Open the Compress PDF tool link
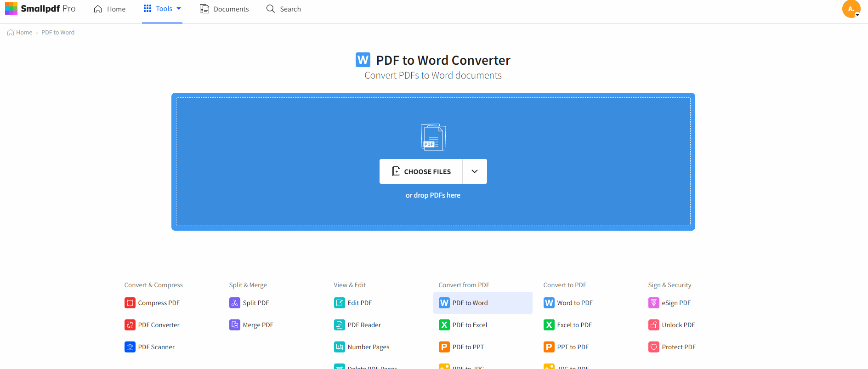868x369 pixels. (x=159, y=303)
